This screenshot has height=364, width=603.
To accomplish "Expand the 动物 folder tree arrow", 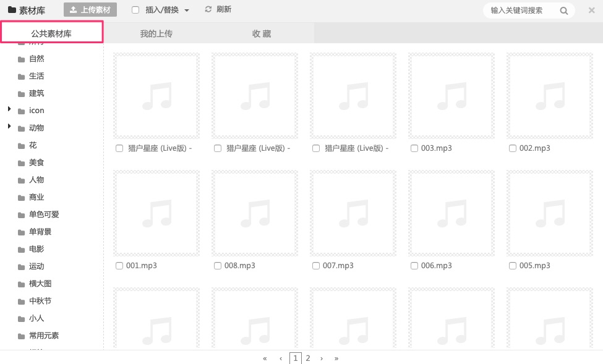I will 9,127.
